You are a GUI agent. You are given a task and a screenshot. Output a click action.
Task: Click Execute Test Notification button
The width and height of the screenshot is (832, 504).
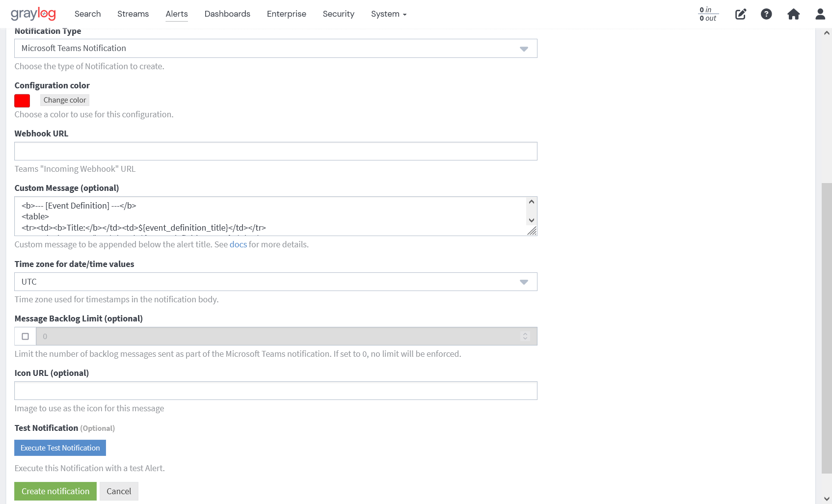[x=60, y=448]
